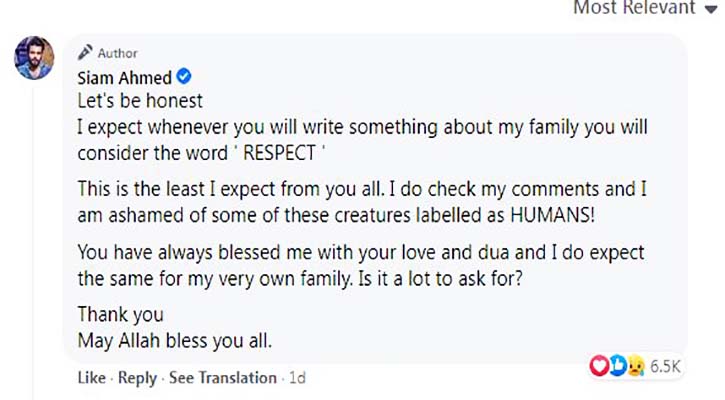Open the 1d comment timestamp

[x=296, y=378]
